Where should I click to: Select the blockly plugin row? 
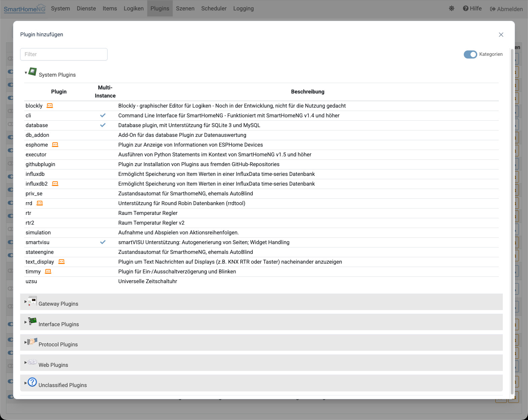pyautogui.click(x=261, y=106)
